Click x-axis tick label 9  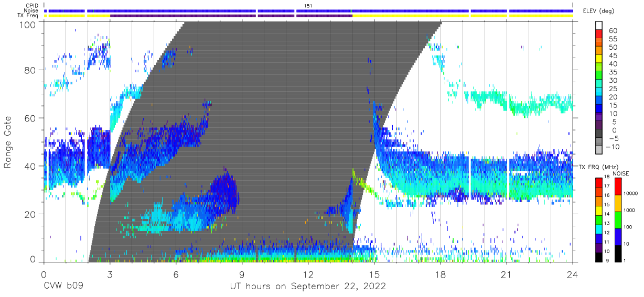242,274
